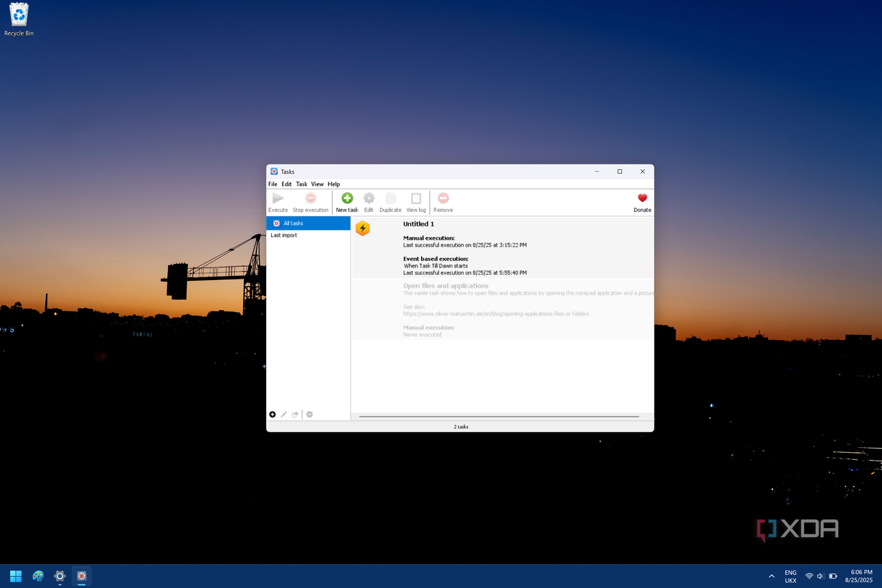Click the Execute play icon in toolbar
The image size is (882, 588).
click(278, 199)
